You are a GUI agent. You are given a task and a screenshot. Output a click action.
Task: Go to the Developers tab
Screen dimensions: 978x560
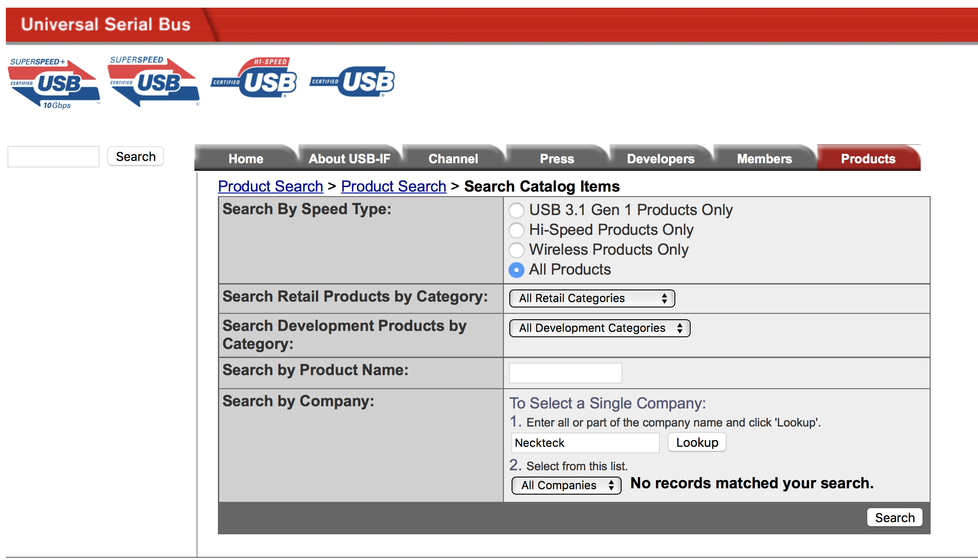pos(660,159)
